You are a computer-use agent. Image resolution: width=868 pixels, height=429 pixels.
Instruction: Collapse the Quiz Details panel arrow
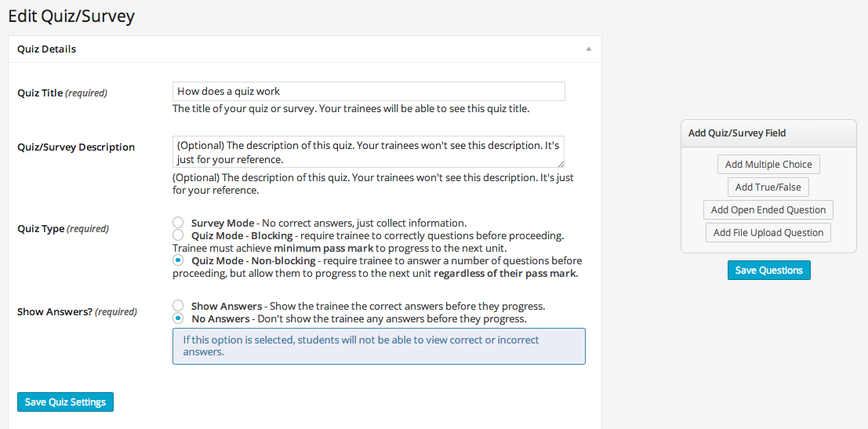tap(588, 49)
